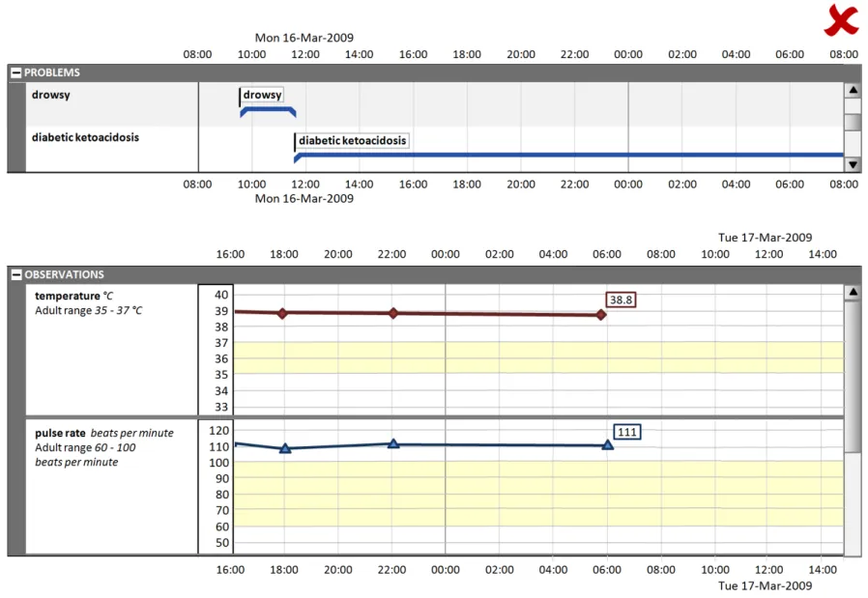The image size is (868, 598).
Task: Select temperature diamond marker at 22:00
Action: [392, 313]
